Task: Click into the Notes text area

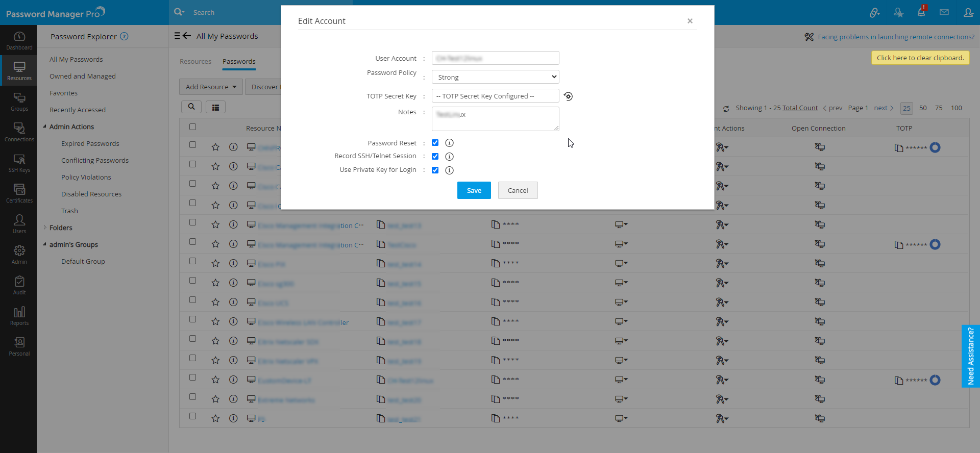Action: coord(495,119)
